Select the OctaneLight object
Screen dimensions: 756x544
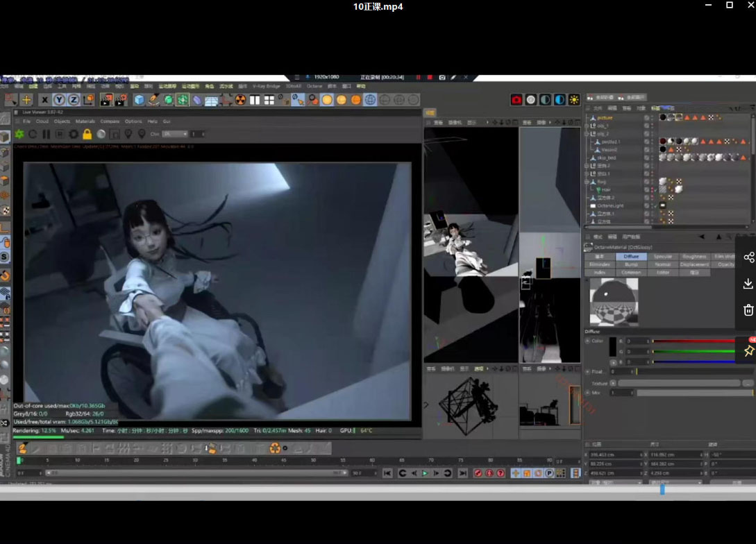(610, 206)
